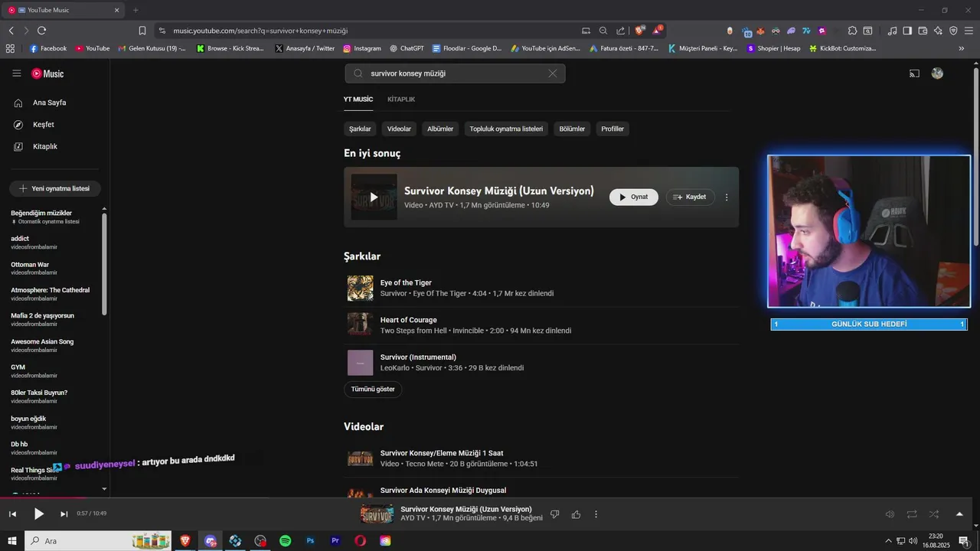This screenshot has height=551, width=980.
Task: Click the search magnifier icon
Action: [x=358, y=73]
